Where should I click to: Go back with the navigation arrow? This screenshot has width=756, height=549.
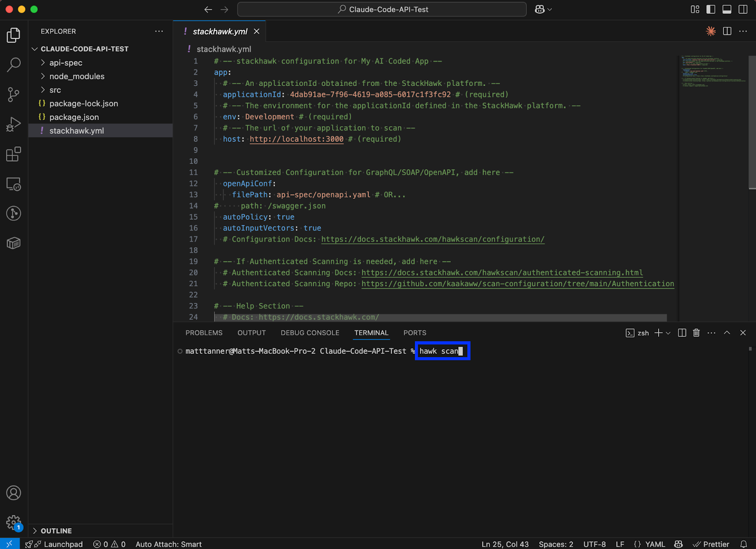208,9
